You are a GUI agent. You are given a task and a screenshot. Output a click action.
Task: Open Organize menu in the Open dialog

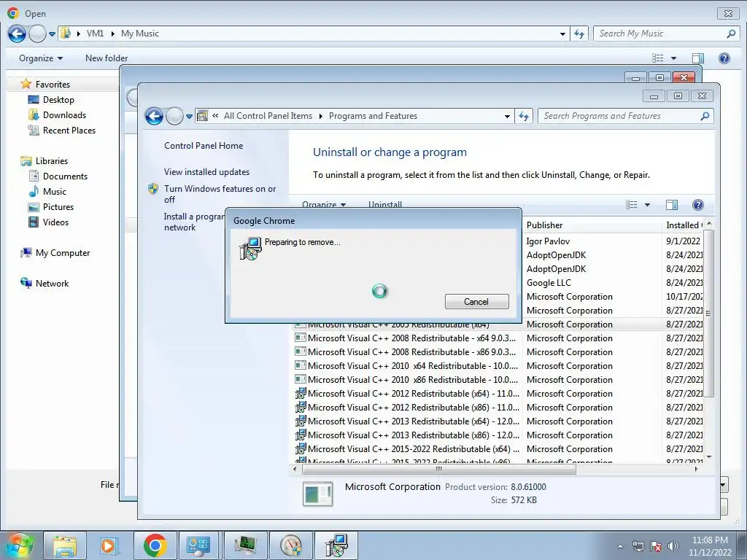pos(41,58)
